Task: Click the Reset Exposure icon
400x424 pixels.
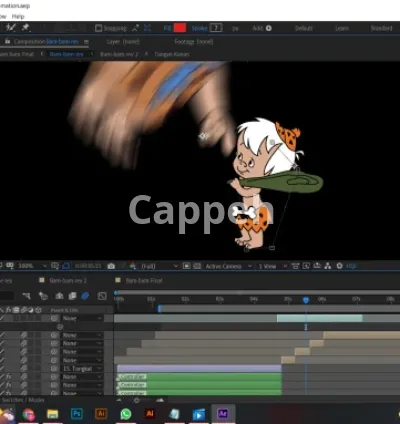Action: click(339, 266)
